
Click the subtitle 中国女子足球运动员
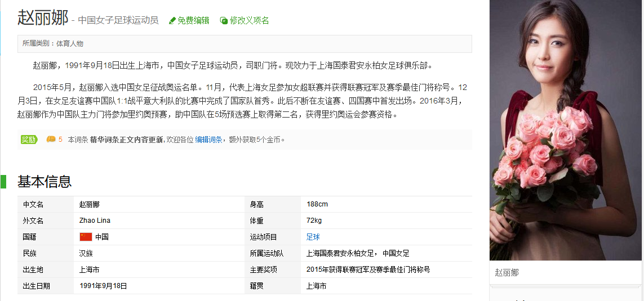pos(118,21)
